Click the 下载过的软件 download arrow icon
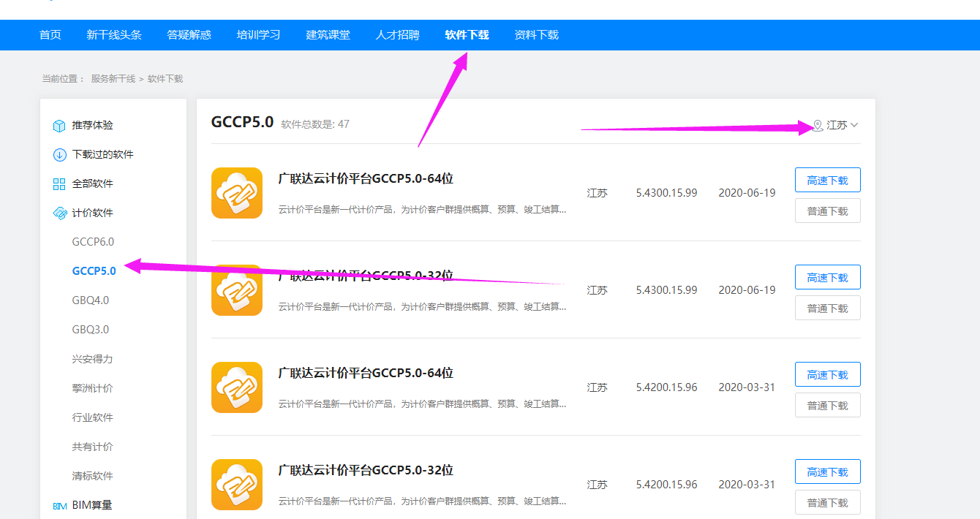Screen dimensions: 980x519 pyautogui.click(x=60, y=155)
